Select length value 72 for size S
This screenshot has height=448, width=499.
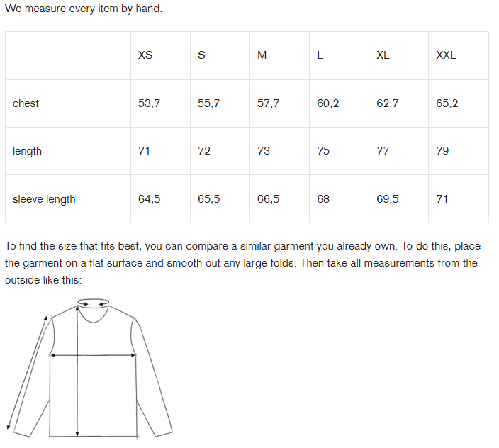pos(204,151)
